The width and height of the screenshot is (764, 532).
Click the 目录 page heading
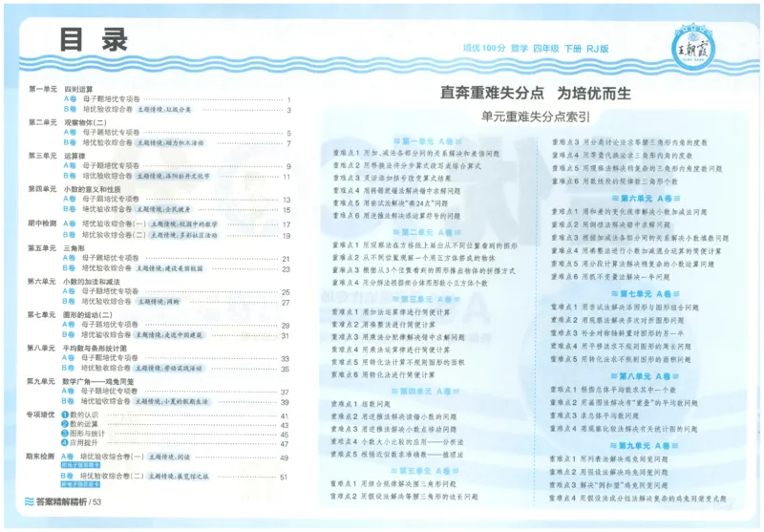pos(94,40)
